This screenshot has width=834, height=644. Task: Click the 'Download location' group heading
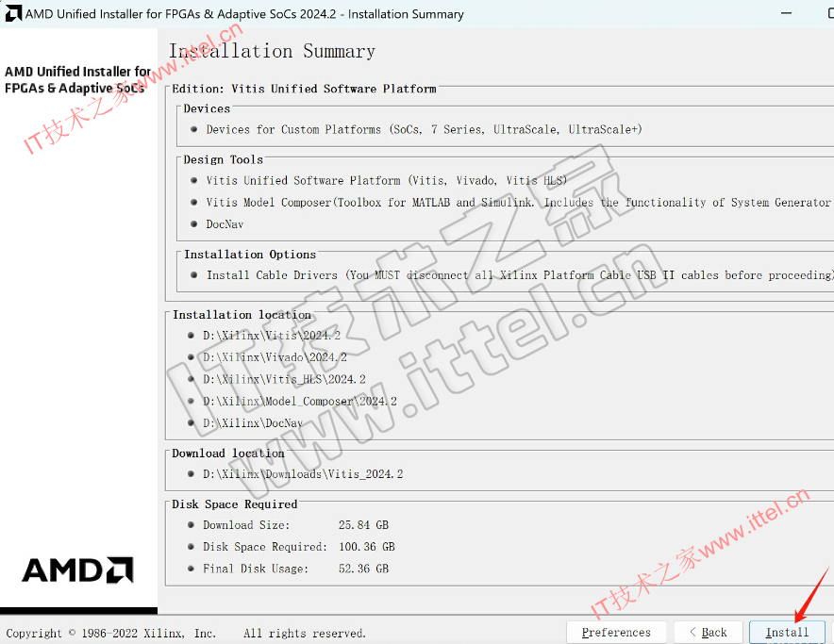coord(228,454)
